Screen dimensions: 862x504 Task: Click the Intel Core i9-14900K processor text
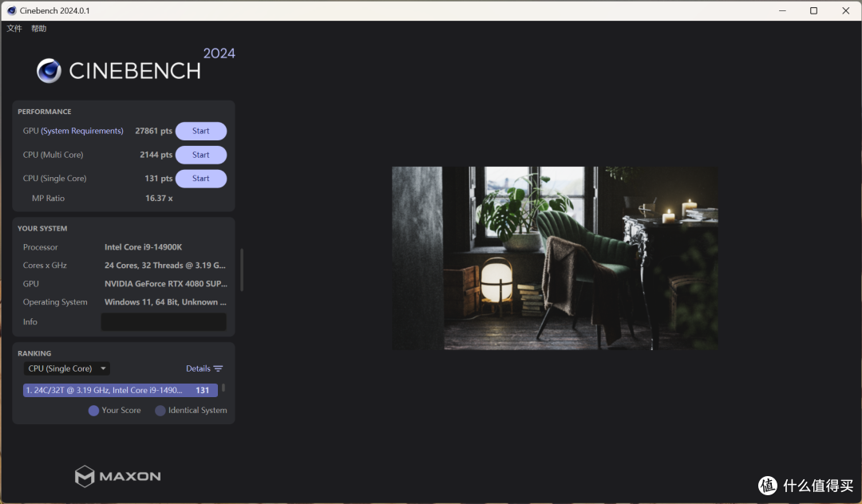(143, 247)
